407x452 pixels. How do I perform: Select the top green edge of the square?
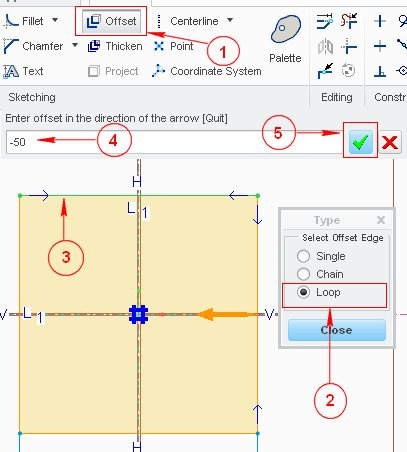coord(138,196)
